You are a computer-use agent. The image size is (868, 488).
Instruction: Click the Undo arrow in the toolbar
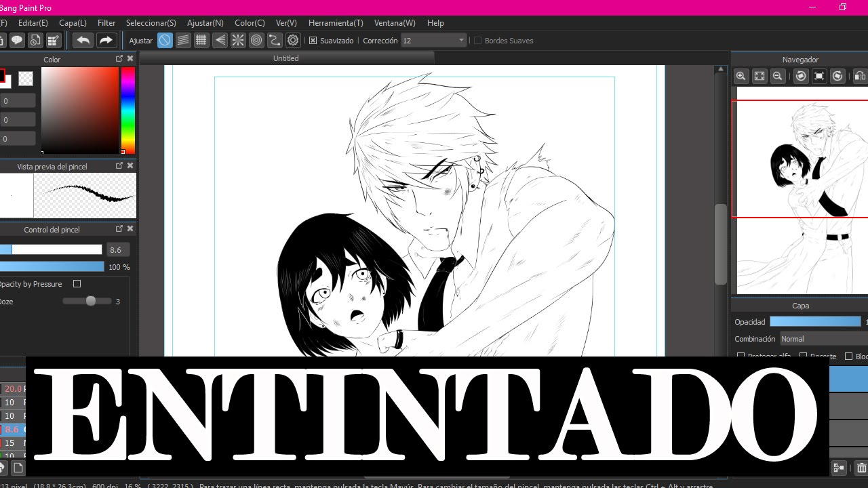pyautogui.click(x=83, y=40)
